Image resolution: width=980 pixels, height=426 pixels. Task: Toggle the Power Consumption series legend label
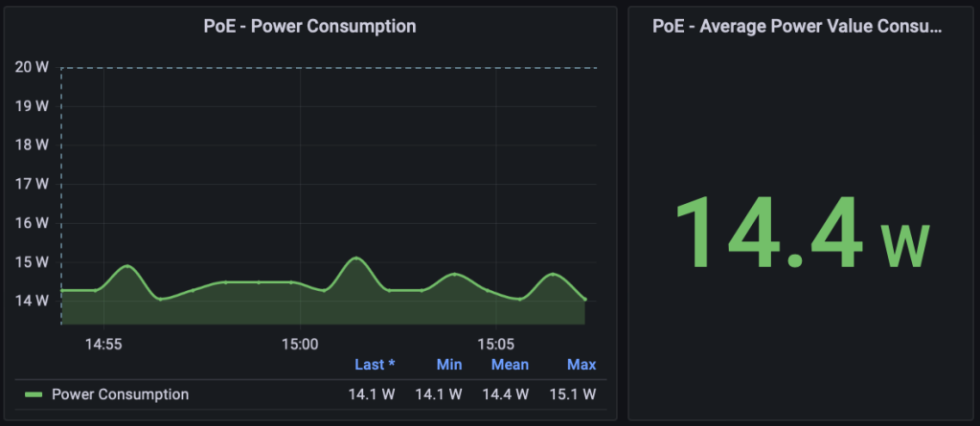click(x=120, y=394)
